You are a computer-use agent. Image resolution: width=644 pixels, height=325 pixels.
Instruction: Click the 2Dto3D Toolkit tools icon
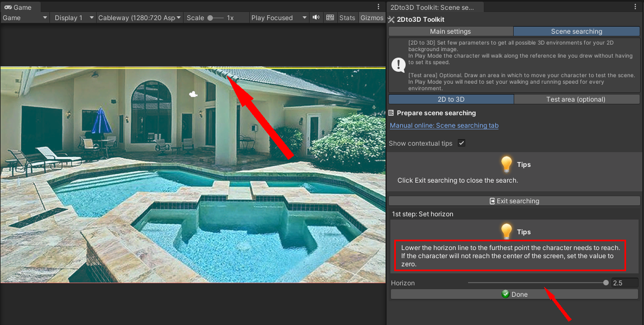[391, 19]
